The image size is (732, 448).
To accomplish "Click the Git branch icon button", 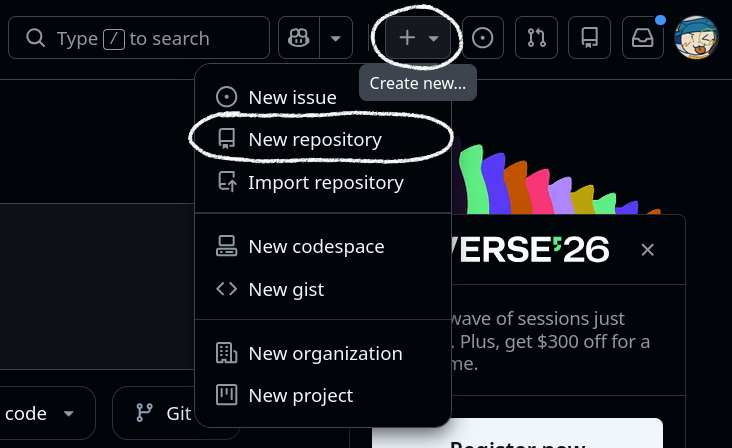I will [154, 413].
